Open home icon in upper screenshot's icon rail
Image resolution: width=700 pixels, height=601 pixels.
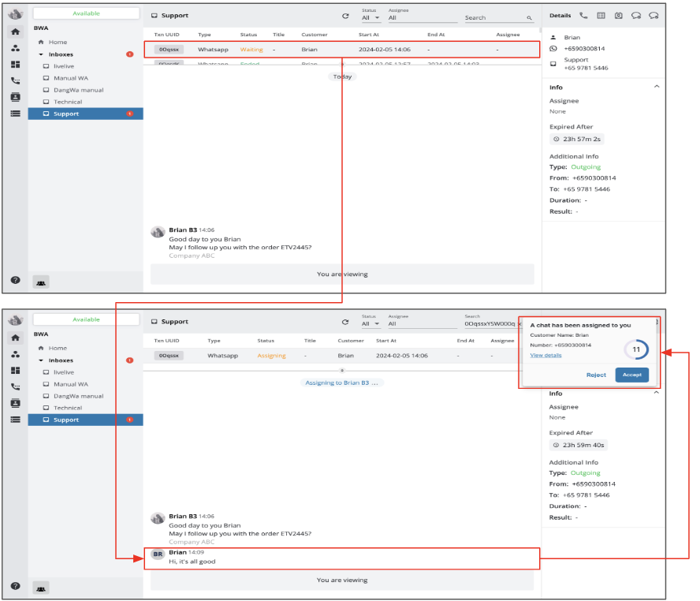click(x=15, y=32)
